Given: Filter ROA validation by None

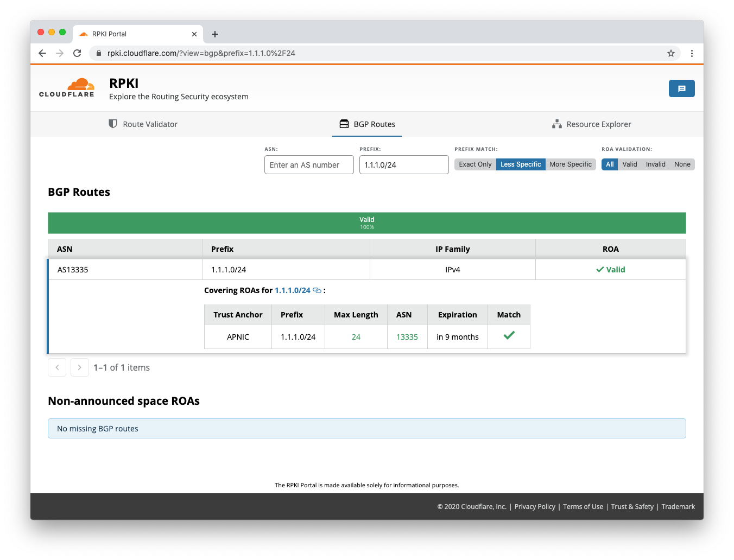Looking at the screenshot, I should [x=682, y=164].
